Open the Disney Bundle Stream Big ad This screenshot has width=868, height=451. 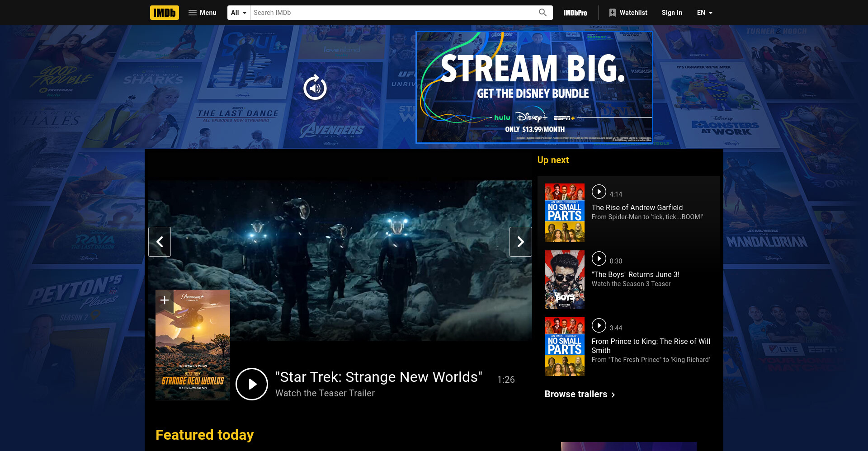point(534,87)
